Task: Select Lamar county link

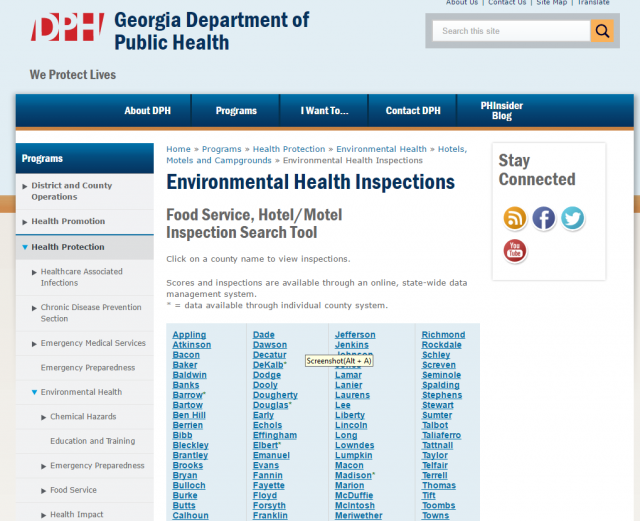Action: pos(348,375)
